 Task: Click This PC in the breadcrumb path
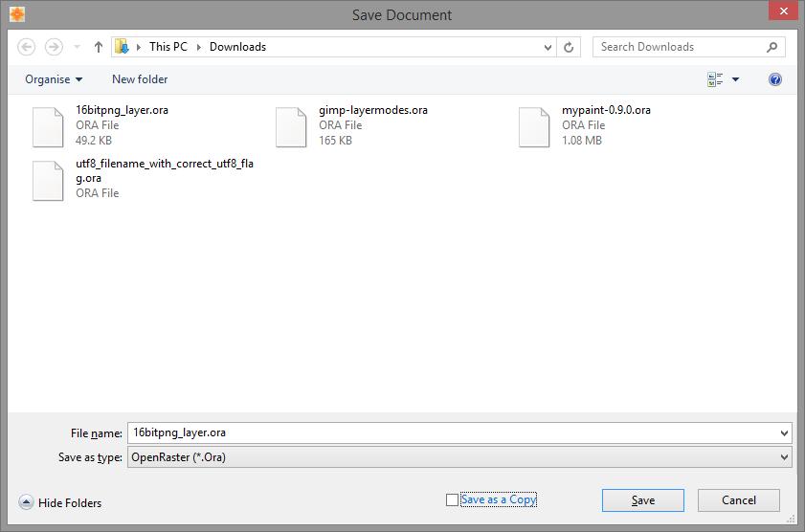tap(168, 47)
